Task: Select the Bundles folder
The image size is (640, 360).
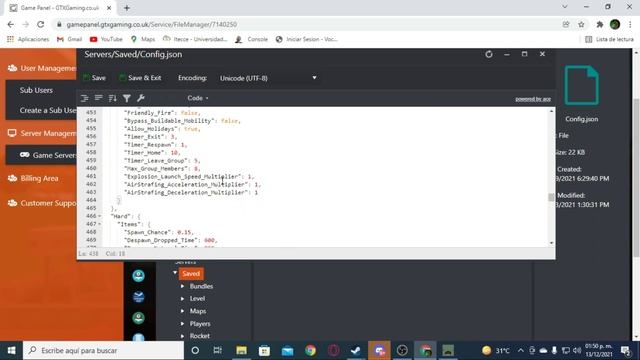Action: (201, 286)
